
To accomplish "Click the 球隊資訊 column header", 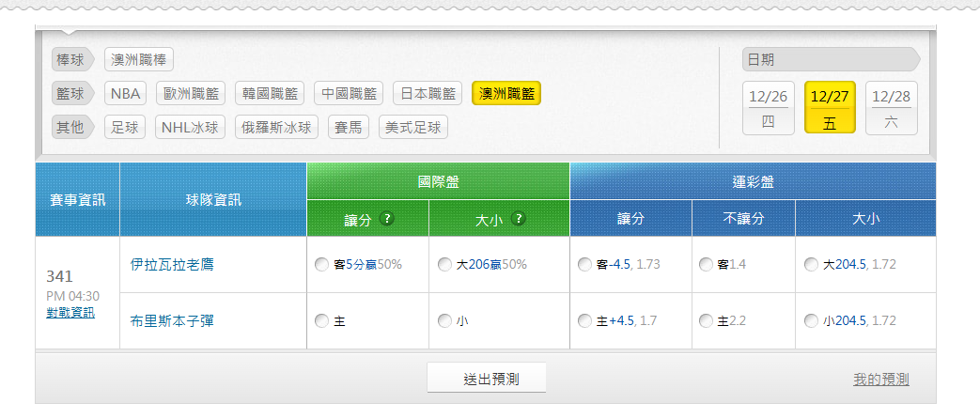I will (x=213, y=199).
